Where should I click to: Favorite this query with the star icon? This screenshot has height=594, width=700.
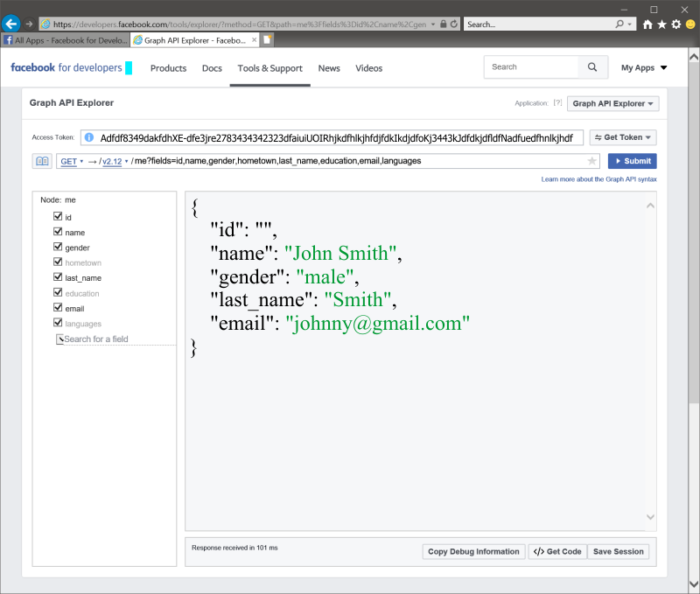click(591, 161)
